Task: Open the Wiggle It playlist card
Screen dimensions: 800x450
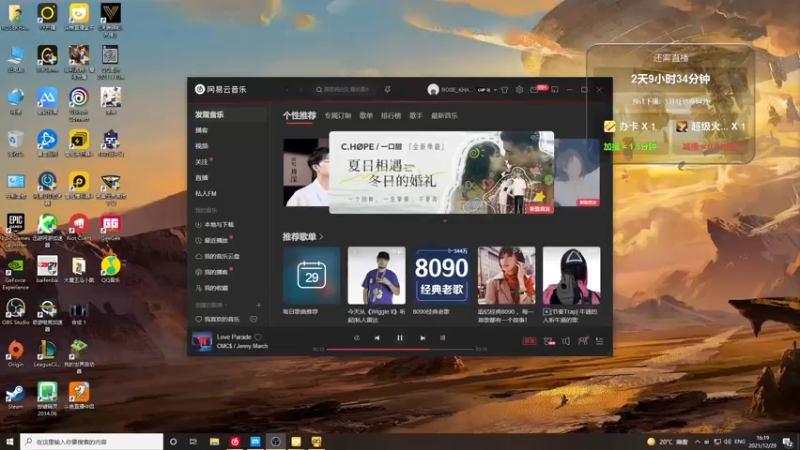Action: tap(377, 276)
